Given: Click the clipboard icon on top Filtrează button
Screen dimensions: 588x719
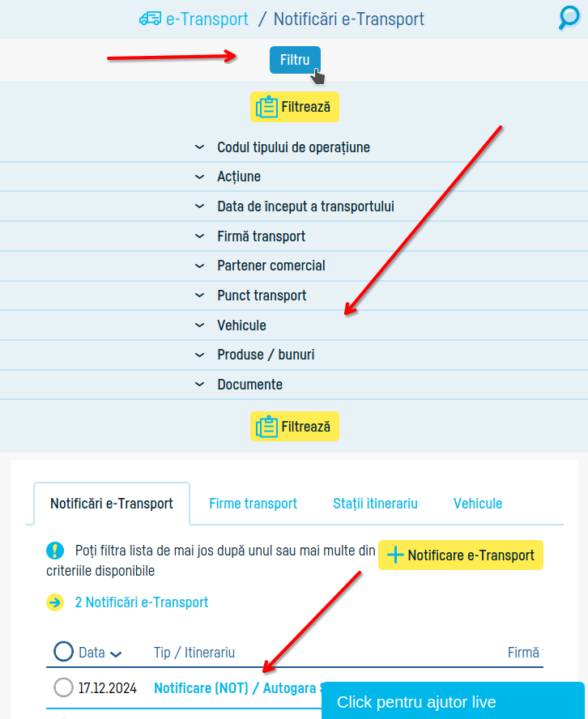Looking at the screenshot, I should (x=266, y=106).
